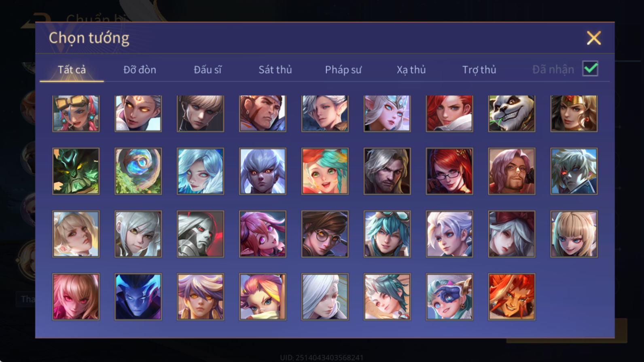
Task: Show the Sát thủ heroes tab
Action: point(275,69)
